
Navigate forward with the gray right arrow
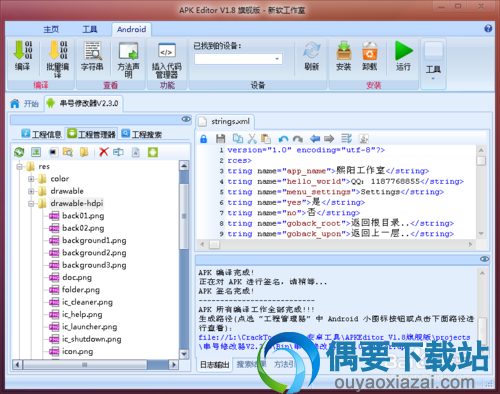pyautogui.click(x=329, y=138)
